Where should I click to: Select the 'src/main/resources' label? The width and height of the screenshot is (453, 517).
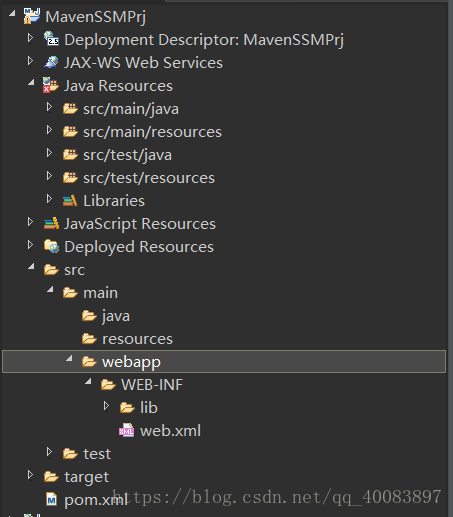click(152, 132)
